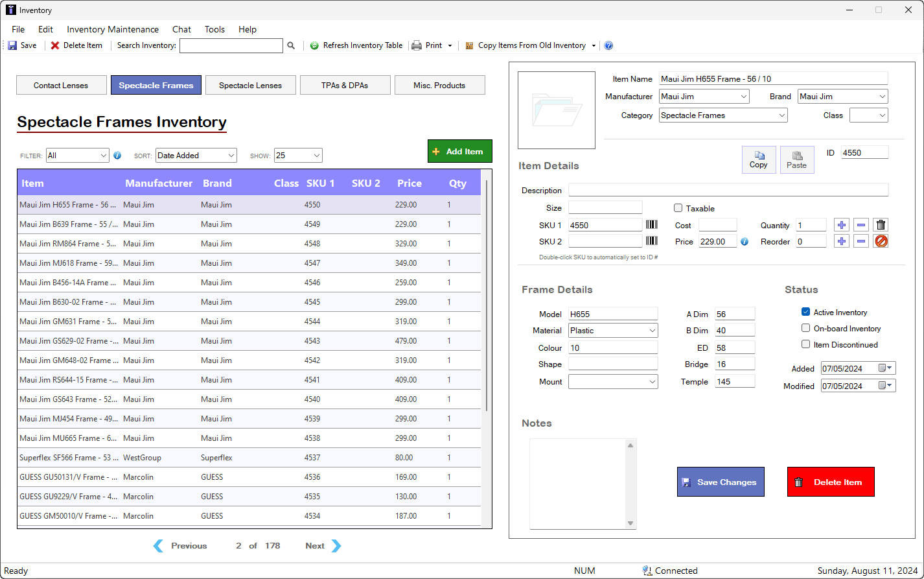Click the green Add Item button

(460, 151)
